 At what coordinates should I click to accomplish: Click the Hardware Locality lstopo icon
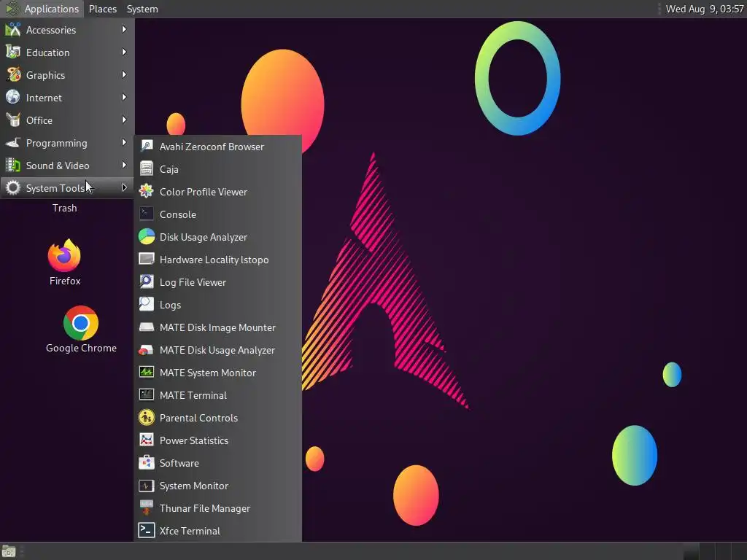[146, 260]
